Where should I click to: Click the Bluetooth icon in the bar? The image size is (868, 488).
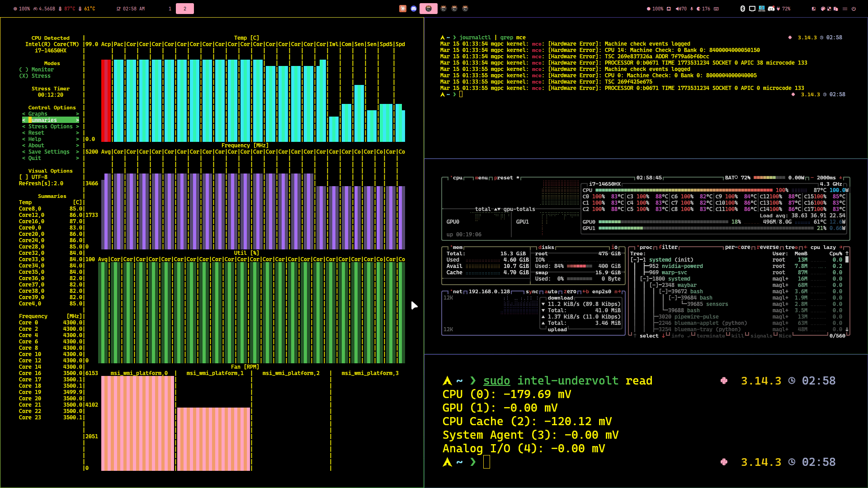(x=742, y=9)
